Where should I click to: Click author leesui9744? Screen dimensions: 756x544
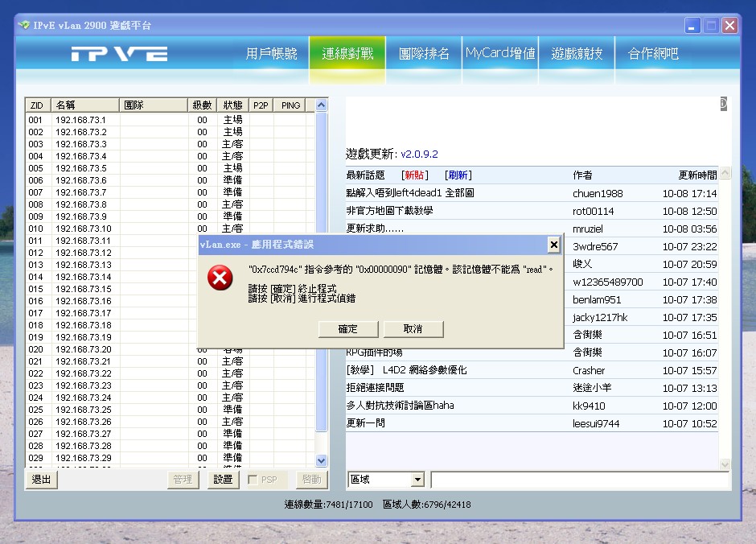coord(596,424)
